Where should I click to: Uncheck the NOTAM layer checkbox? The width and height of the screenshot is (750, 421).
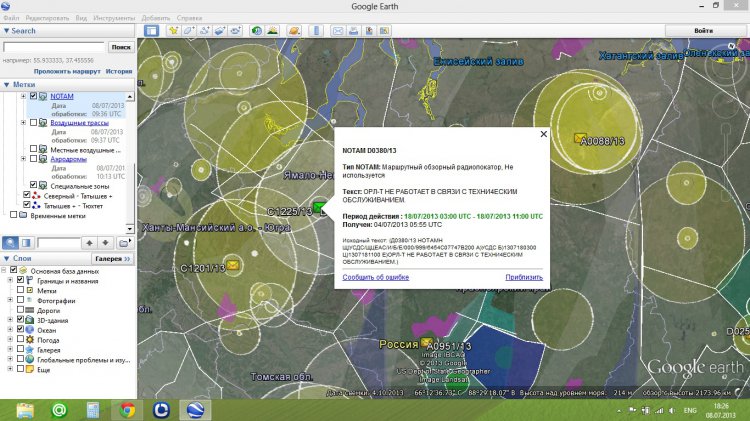33,96
